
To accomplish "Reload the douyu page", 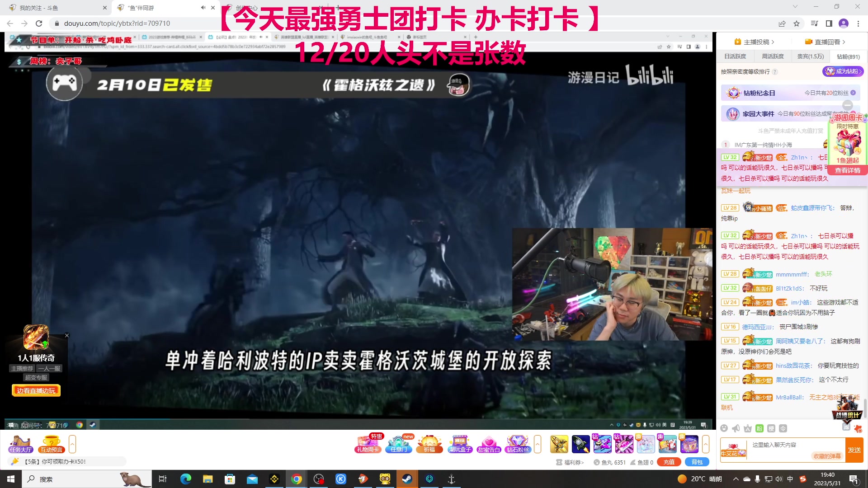I will coord(39,23).
